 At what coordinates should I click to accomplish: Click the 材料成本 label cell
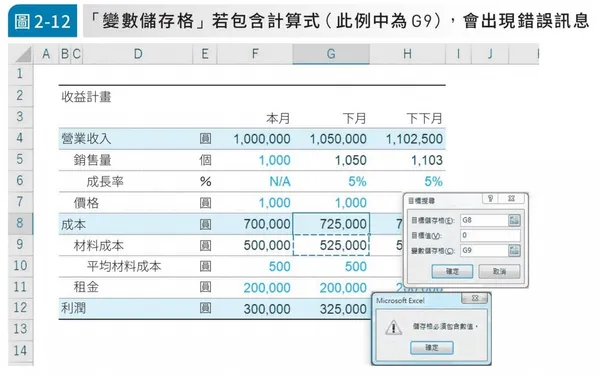click(x=99, y=246)
